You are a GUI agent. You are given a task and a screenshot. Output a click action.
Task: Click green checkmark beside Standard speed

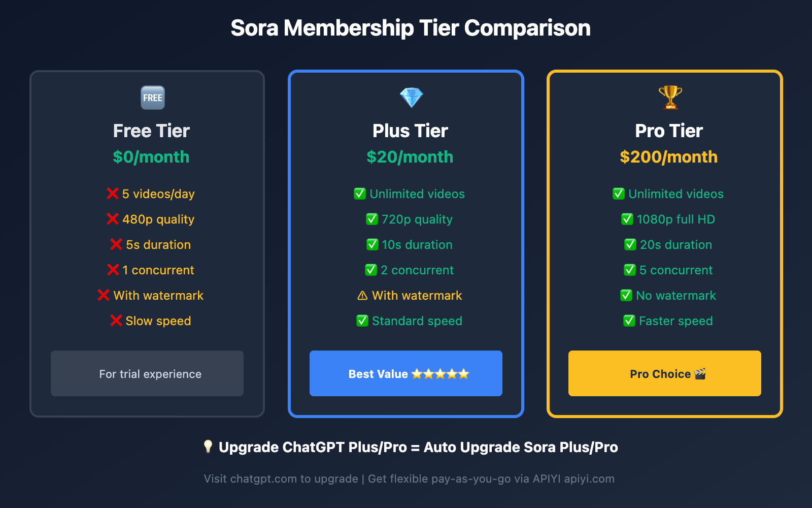click(362, 321)
